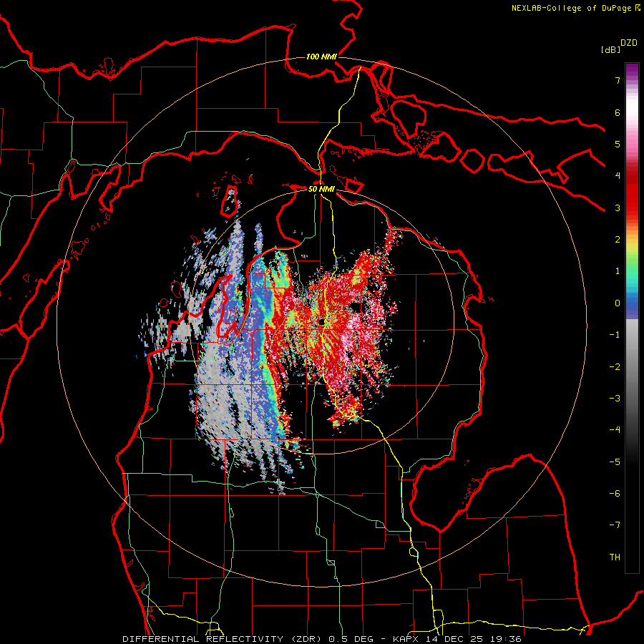
Task: Click the "100 NMI" range ring label
Action: (321, 57)
